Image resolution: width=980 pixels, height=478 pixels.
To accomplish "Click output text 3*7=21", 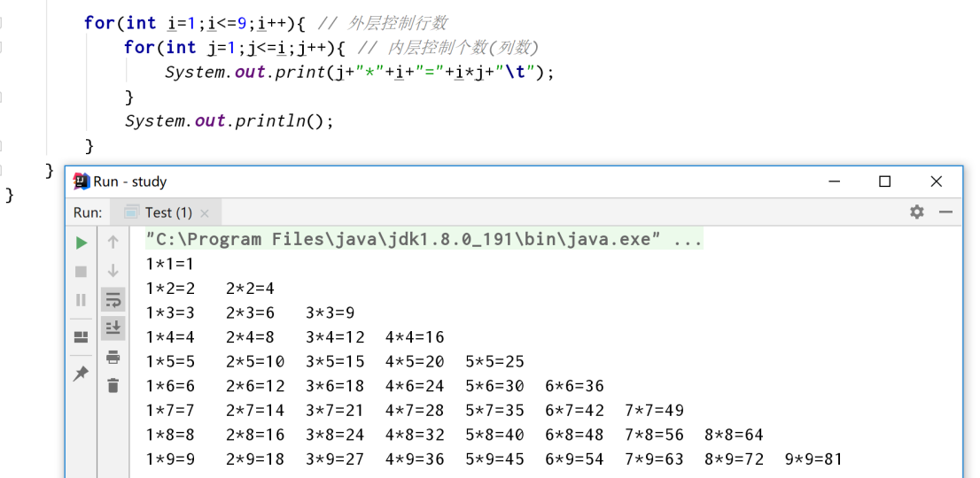I will 335,411.
